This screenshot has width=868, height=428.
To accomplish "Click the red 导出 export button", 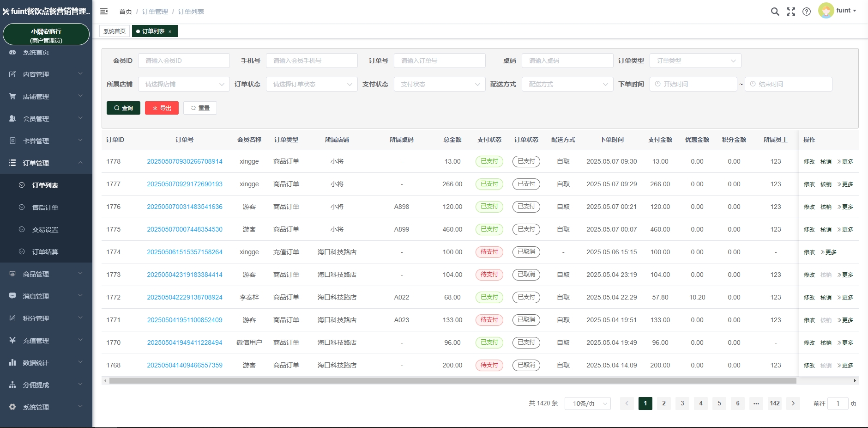I will click(162, 108).
